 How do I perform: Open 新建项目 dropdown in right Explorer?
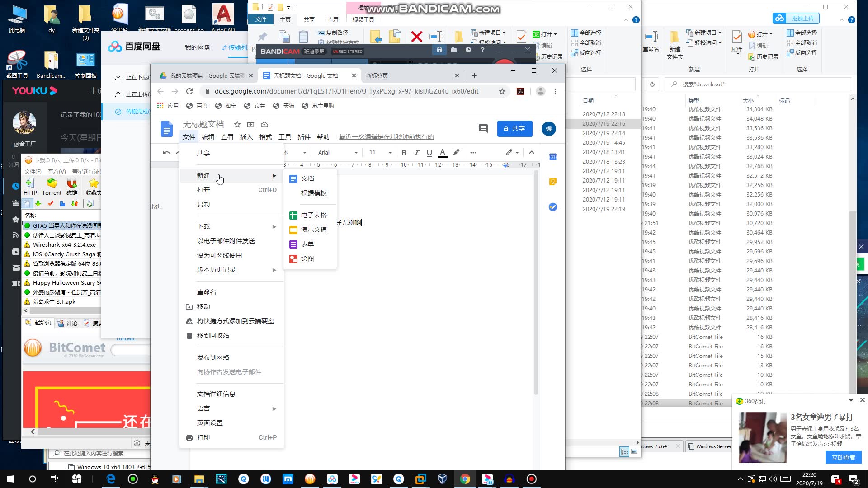click(x=704, y=33)
